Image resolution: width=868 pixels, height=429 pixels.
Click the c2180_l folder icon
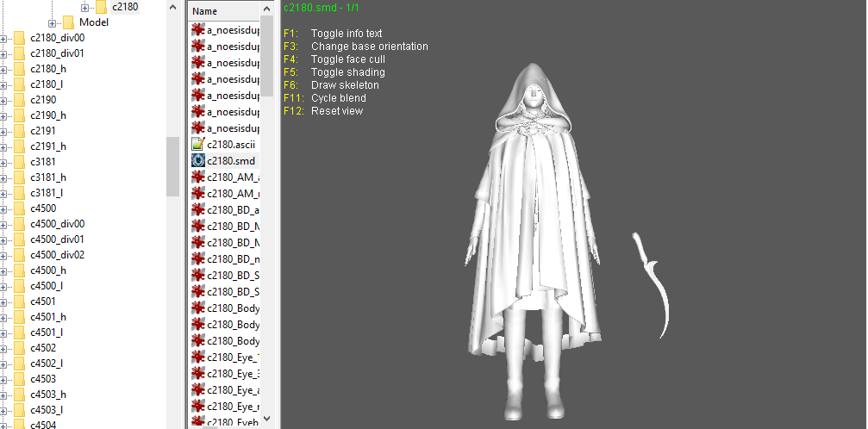(19, 84)
